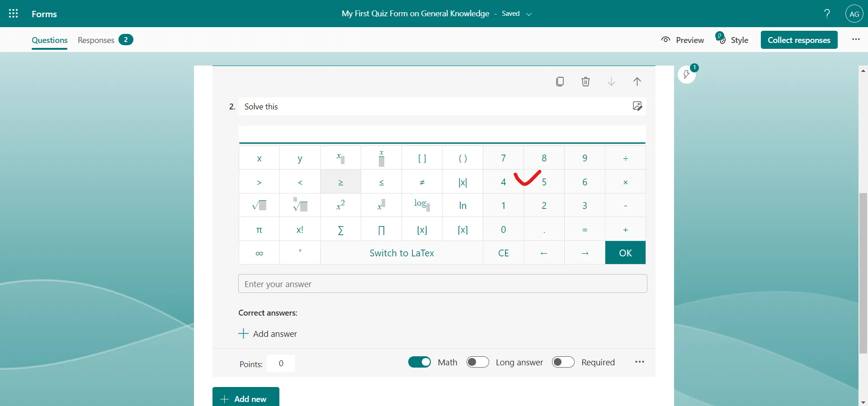Click the Enter your answer field
The image size is (868, 406).
click(x=443, y=284)
